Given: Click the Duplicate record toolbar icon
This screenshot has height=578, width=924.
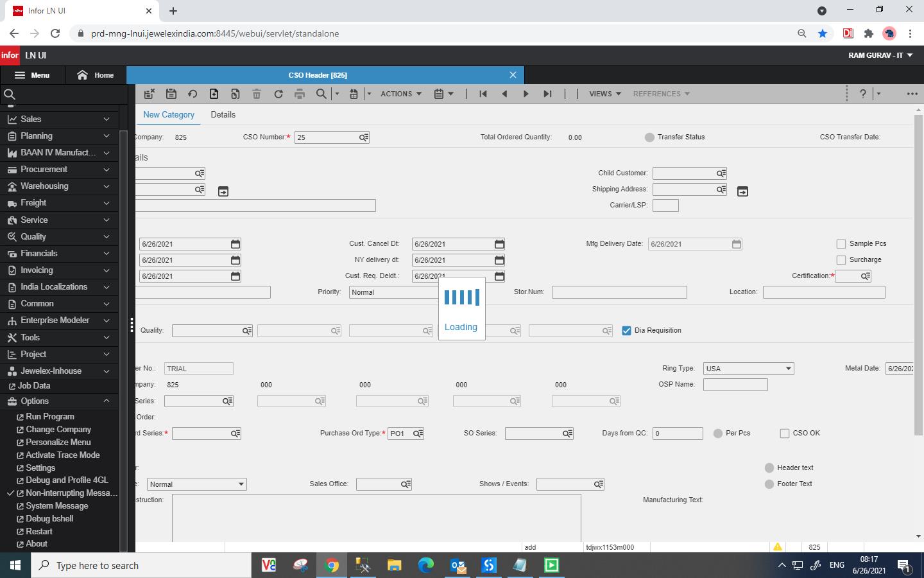Looking at the screenshot, I should (235, 94).
